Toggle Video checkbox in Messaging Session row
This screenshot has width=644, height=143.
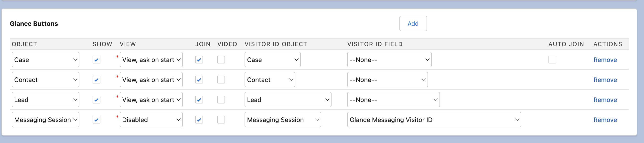click(x=221, y=120)
